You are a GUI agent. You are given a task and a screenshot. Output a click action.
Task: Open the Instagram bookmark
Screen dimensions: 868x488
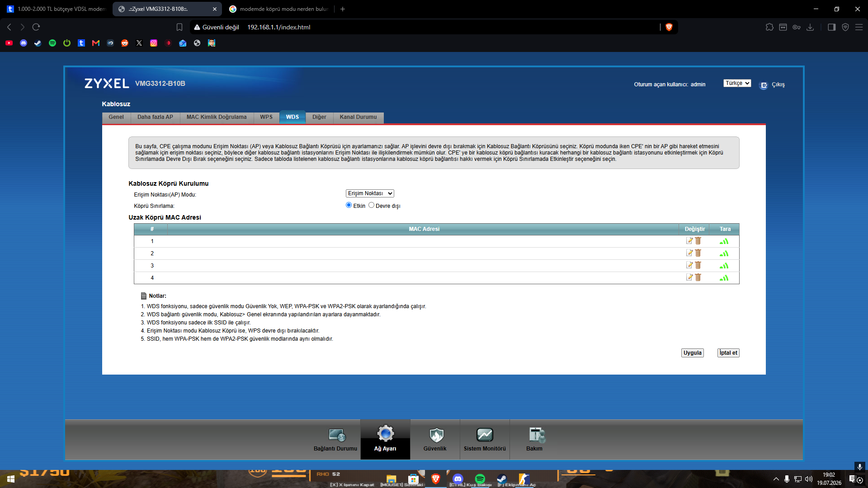click(154, 43)
